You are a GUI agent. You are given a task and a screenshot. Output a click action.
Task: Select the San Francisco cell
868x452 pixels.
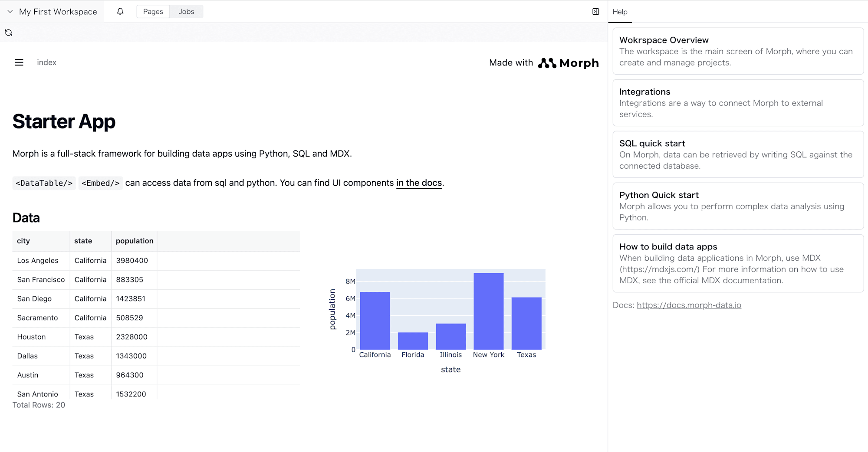click(41, 280)
